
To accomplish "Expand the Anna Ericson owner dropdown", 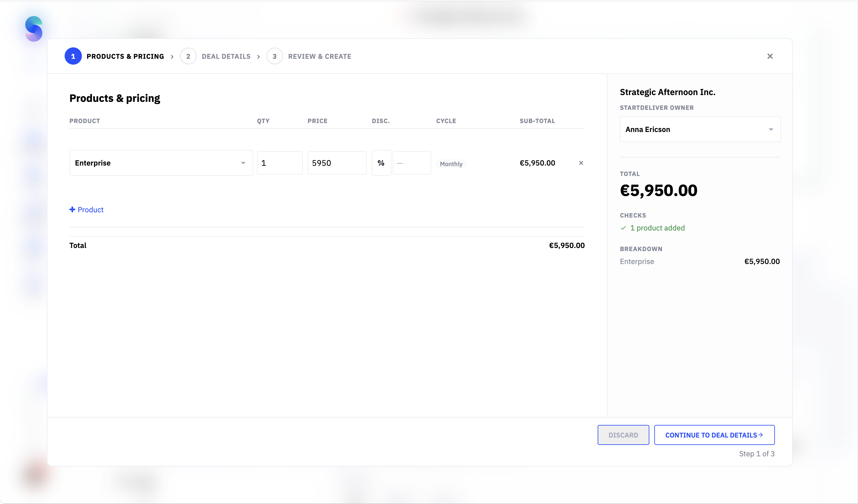I will (x=700, y=129).
